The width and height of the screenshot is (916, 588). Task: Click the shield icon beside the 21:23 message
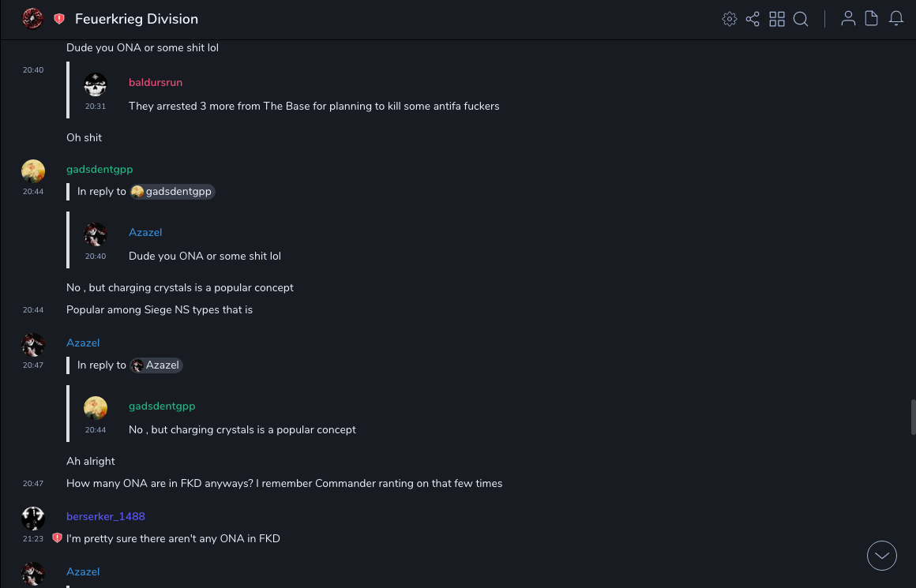tap(57, 538)
